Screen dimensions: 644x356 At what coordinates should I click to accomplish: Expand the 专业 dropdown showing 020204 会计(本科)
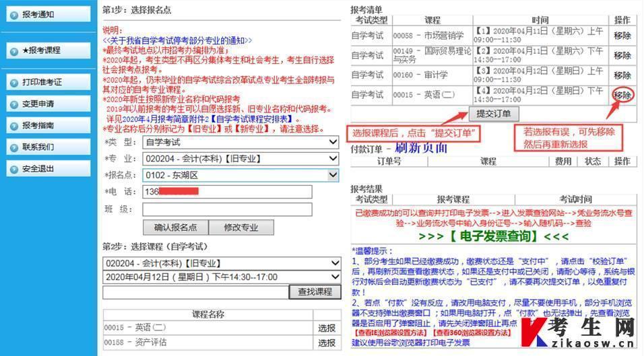click(240, 159)
